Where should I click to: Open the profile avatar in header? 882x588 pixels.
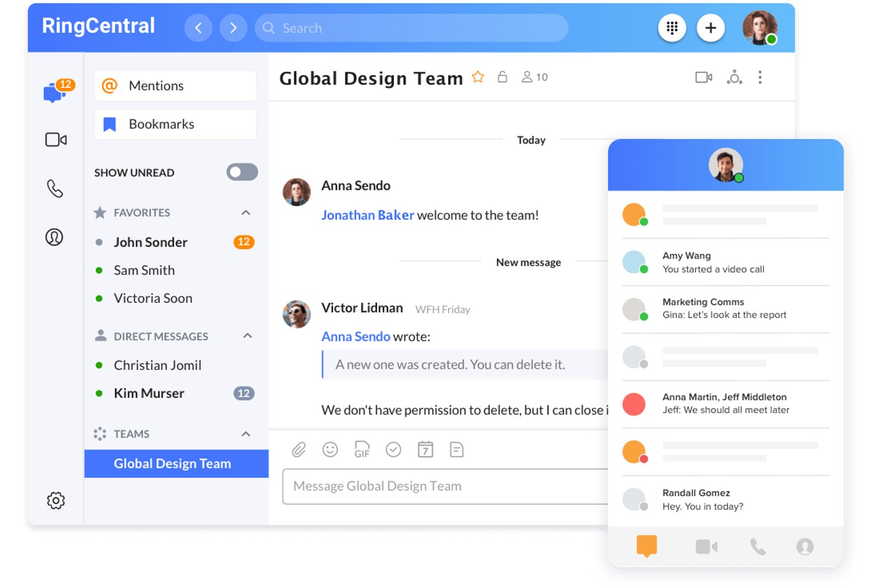coord(760,27)
